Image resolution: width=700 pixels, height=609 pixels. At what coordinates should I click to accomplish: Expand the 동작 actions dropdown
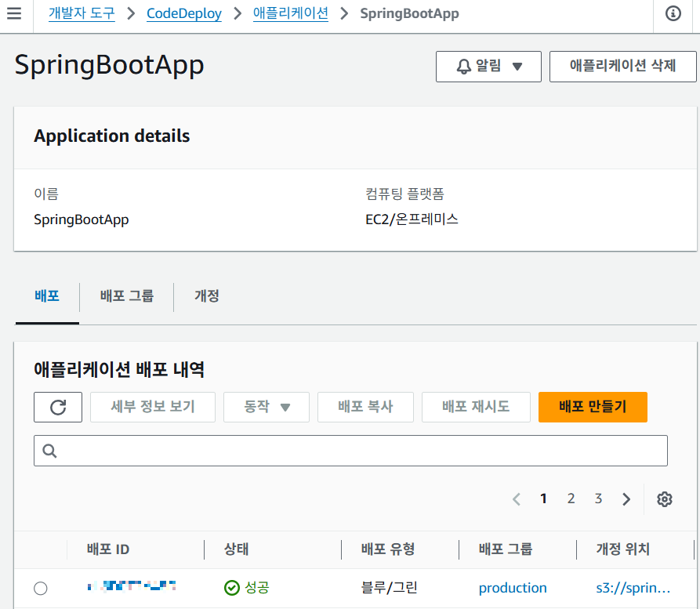pyautogui.click(x=267, y=407)
